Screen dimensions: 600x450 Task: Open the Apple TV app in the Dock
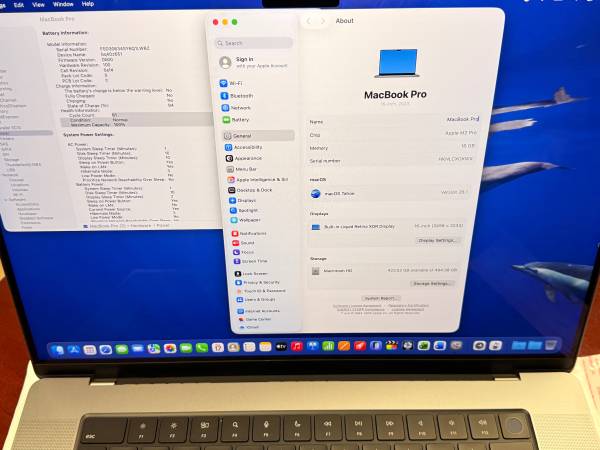(281, 346)
